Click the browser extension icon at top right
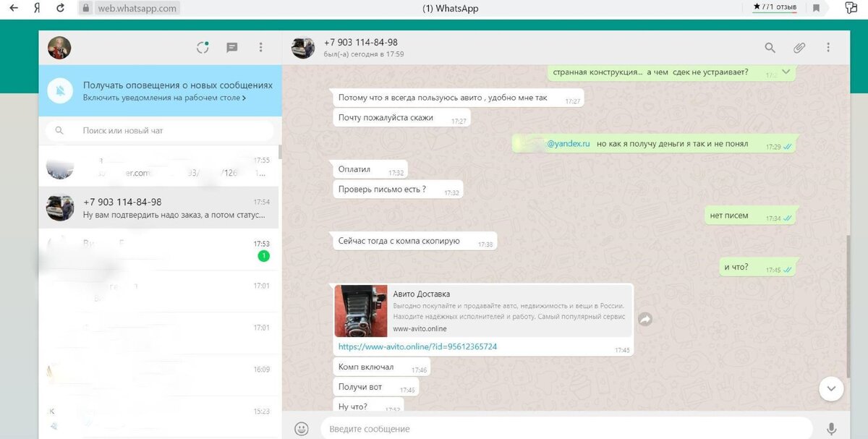Viewport: 868px width, 439px height. point(851,9)
